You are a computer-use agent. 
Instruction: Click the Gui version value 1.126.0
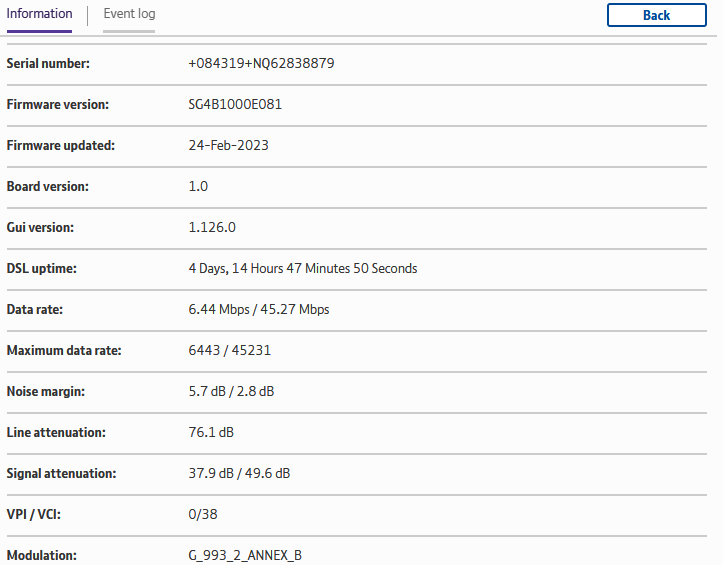(x=212, y=227)
